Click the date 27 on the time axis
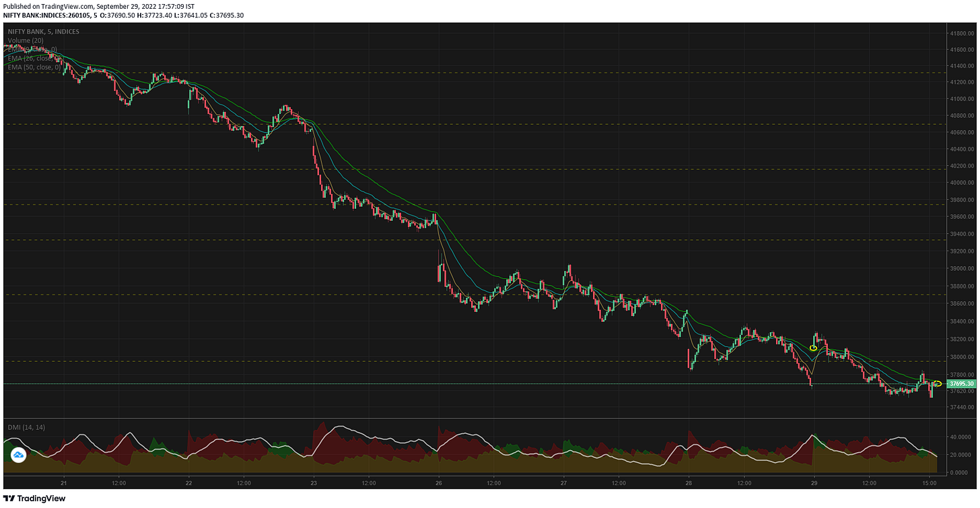Image resolution: width=980 pixels, height=508 pixels. (x=563, y=483)
